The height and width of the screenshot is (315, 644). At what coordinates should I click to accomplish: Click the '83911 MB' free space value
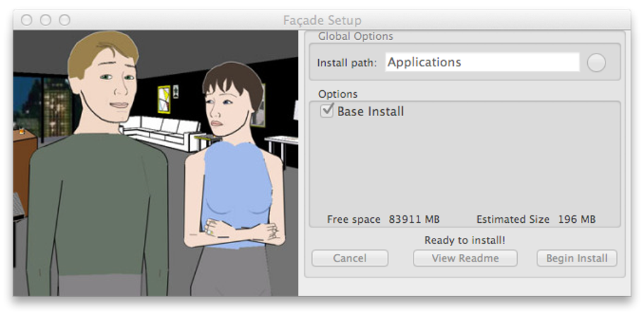click(x=414, y=220)
